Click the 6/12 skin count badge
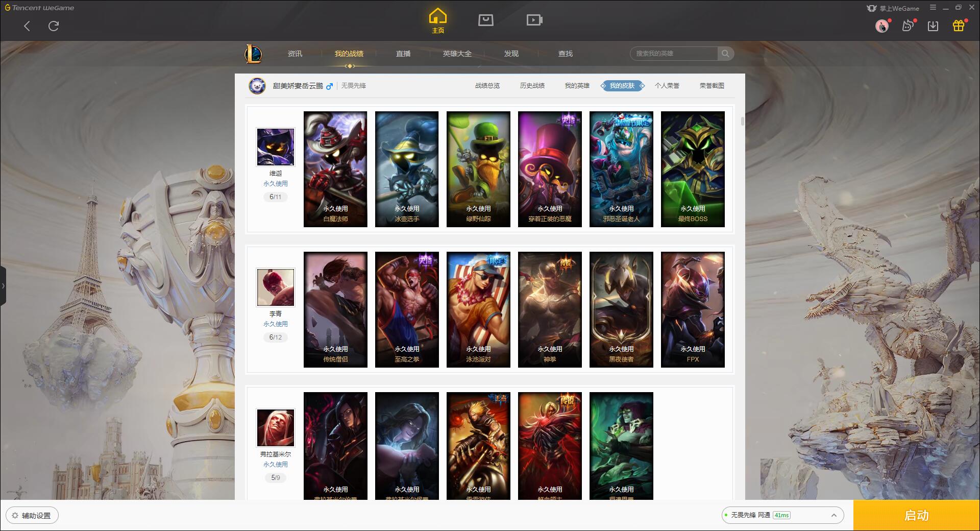Screen dimensions: 980x531 276,337
